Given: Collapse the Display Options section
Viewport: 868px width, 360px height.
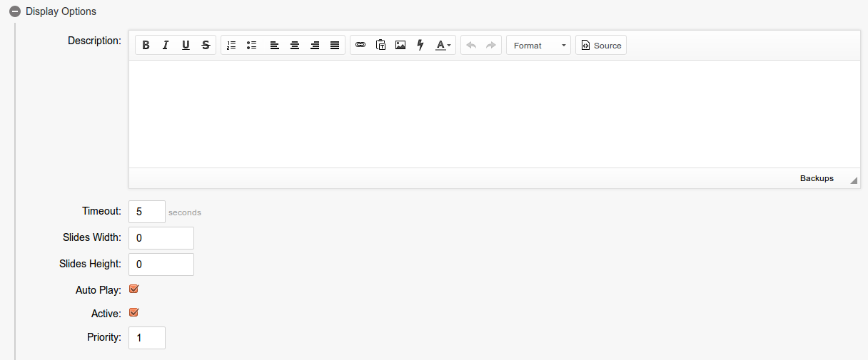Looking at the screenshot, I should (15, 11).
